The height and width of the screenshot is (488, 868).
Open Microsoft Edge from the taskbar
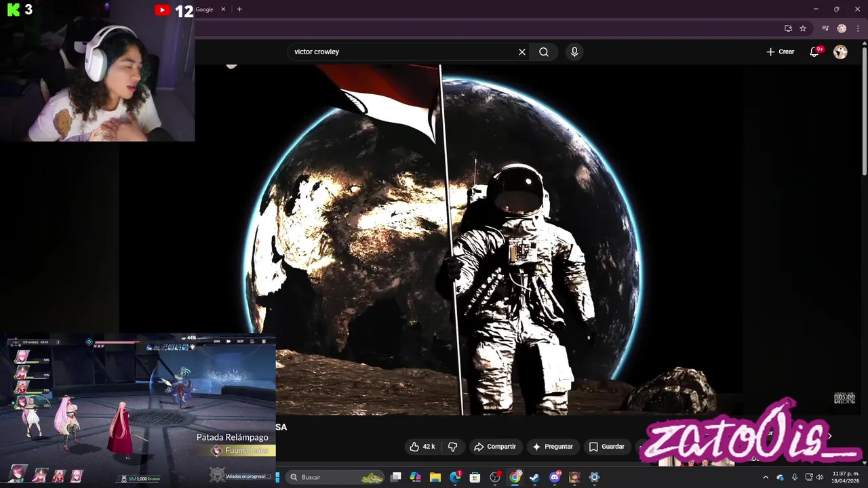455,477
